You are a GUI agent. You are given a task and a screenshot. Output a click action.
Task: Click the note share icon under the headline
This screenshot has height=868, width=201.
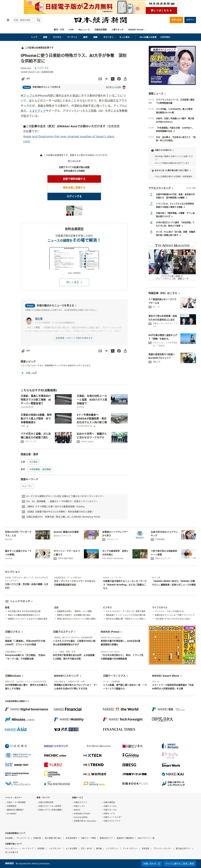[106, 79]
